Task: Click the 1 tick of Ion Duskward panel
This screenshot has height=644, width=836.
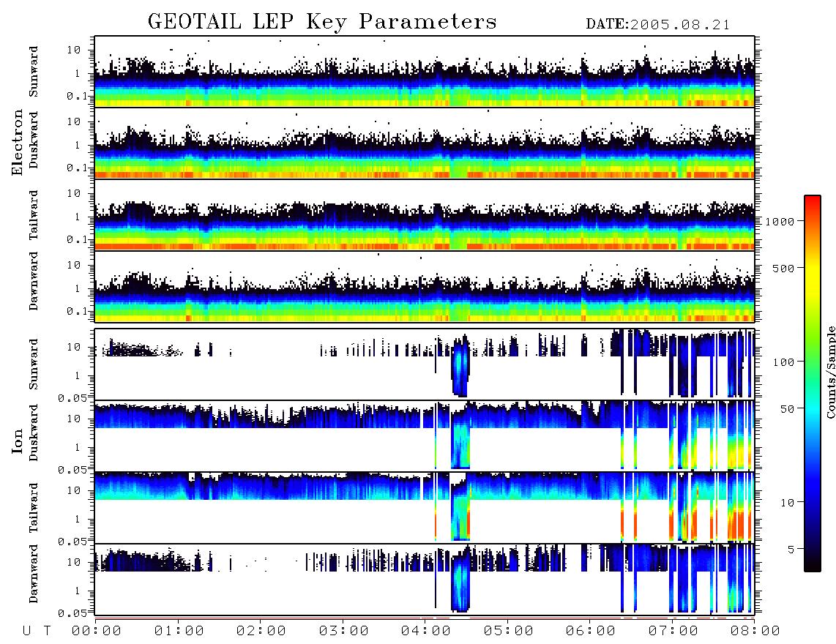Action: 78,447
